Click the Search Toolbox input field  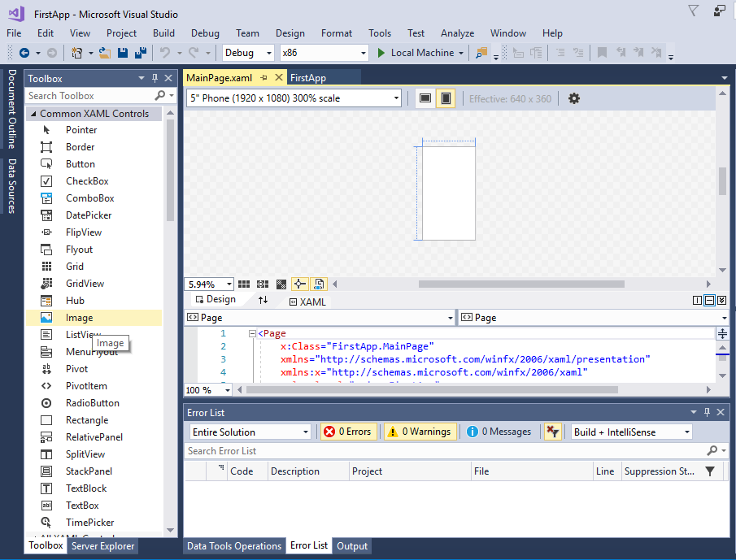click(92, 96)
